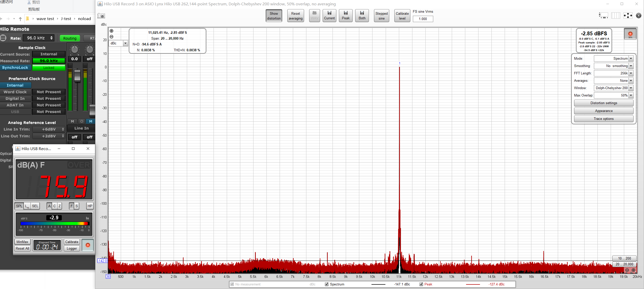The width and height of the screenshot is (644, 289).
Task: Click the horizontal zoom-out icon in the graph's bottom-right corner
Action: click(627, 270)
